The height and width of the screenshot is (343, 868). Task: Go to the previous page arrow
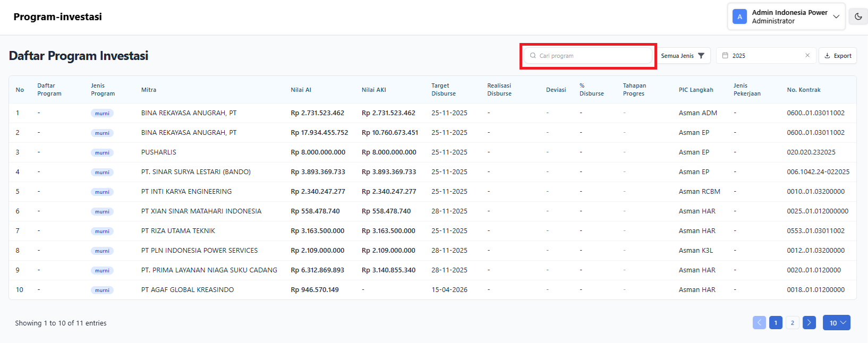(x=759, y=323)
